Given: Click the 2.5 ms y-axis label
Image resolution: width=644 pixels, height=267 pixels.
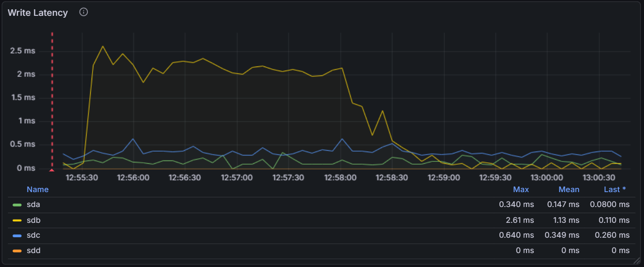Looking at the screenshot, I should (23, 51).
